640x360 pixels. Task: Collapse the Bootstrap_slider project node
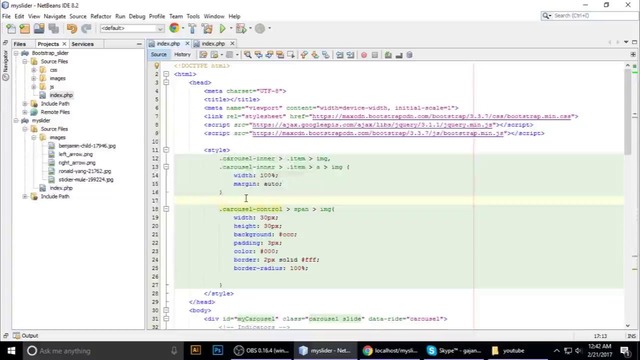(16, 53)
